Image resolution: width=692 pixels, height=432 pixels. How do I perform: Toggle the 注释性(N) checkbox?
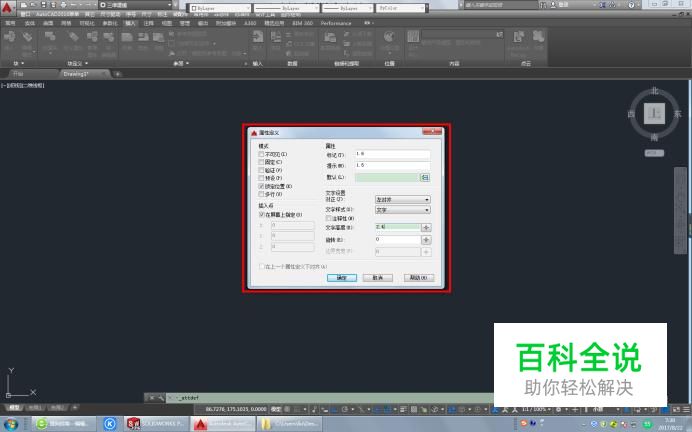click(328, 218)
